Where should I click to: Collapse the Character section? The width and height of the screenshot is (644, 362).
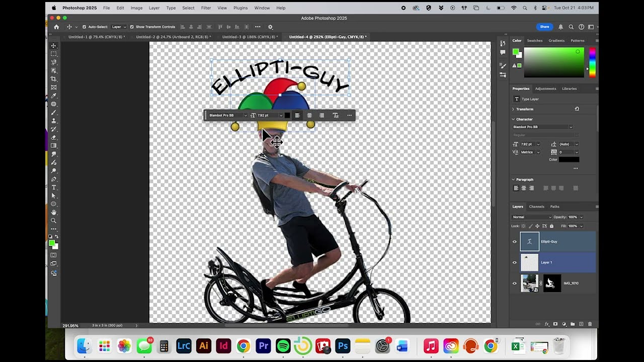513,119
